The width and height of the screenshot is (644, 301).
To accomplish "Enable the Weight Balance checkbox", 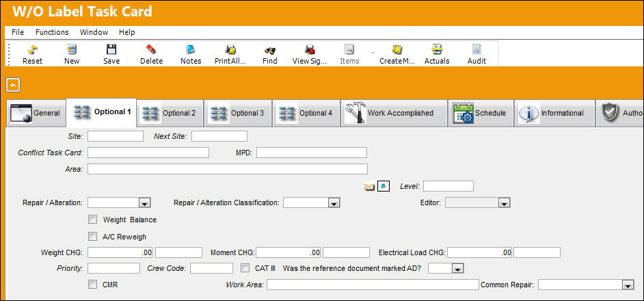I will pyautogui.click(x=93, y=219).
